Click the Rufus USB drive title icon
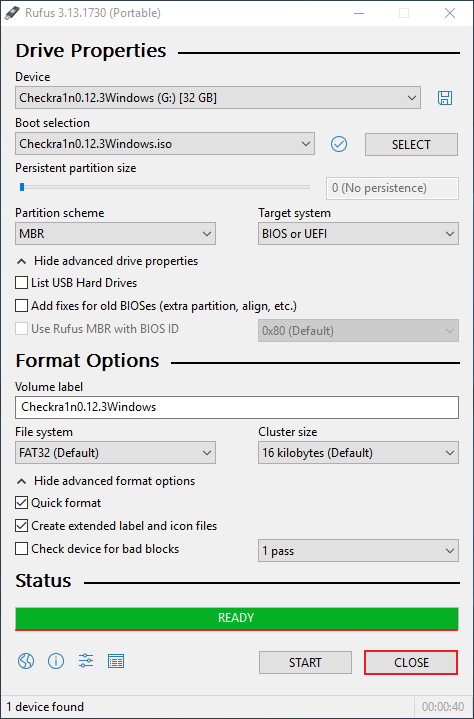This screenshot has height=719, width=474. (11, 13)
